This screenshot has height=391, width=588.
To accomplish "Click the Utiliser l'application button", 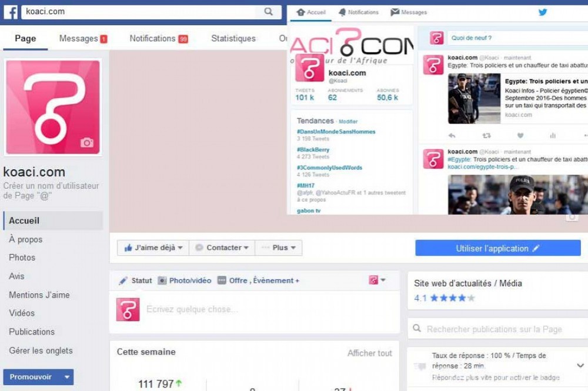I will point(497,248).
